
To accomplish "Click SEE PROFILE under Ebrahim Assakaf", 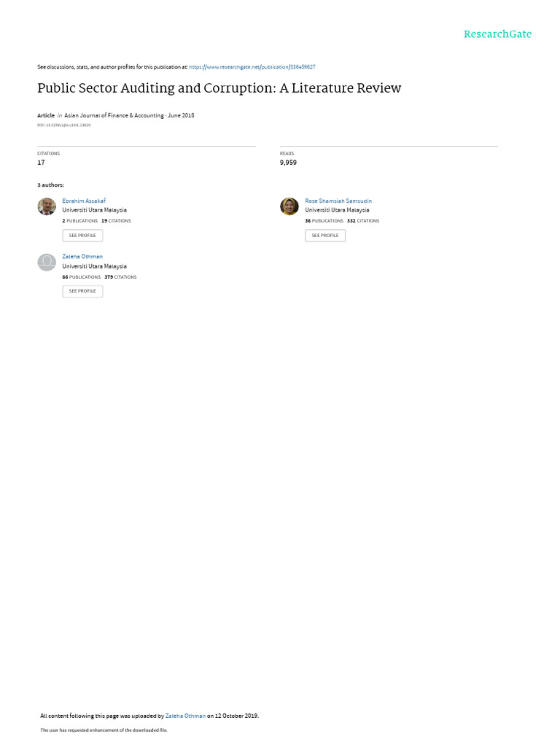I will click(x=82, y=236).
